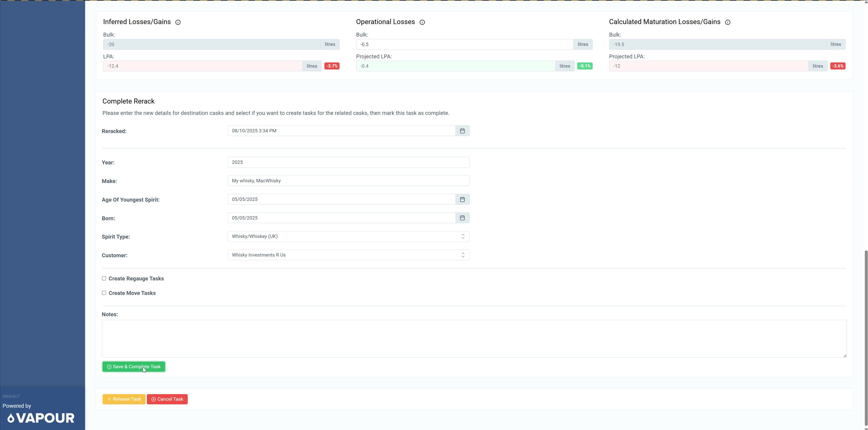
Task: Click info icon beside Calculated Maturation Losses/Gains
Action: (x=727, y=22)
